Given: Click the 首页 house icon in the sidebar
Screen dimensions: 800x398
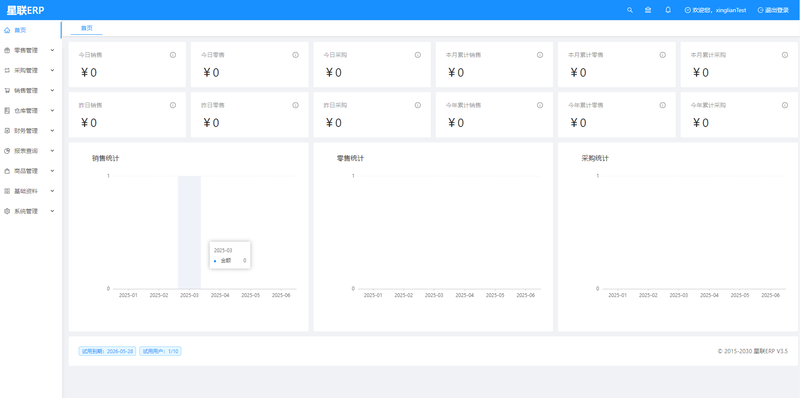Looking at the screenshot, I should coord(7,30).
